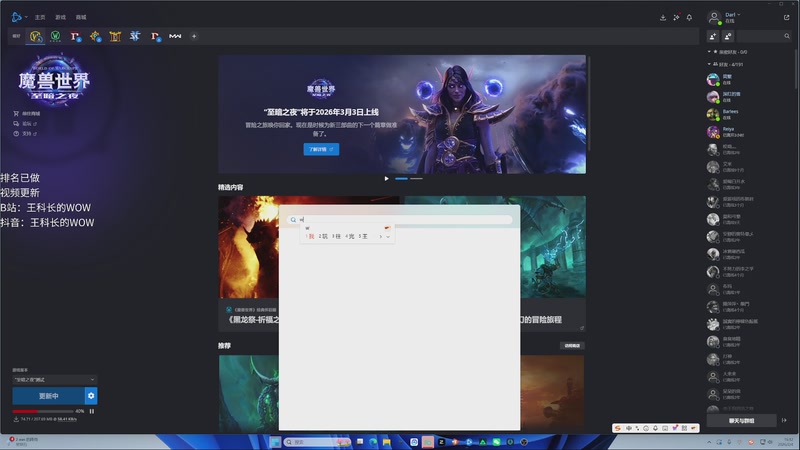Add a game to favorites with plus
Image resolution: width=800 pixels, height=450 pixels.
[194, 36]
